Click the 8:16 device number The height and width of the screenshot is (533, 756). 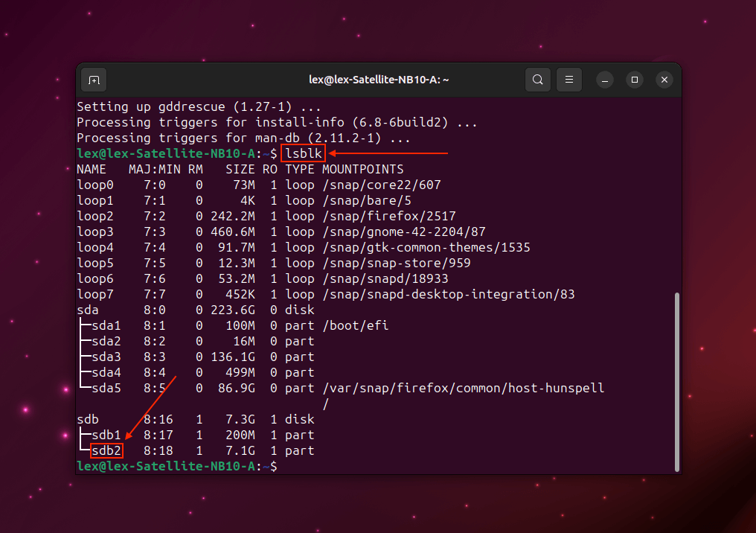158,419
